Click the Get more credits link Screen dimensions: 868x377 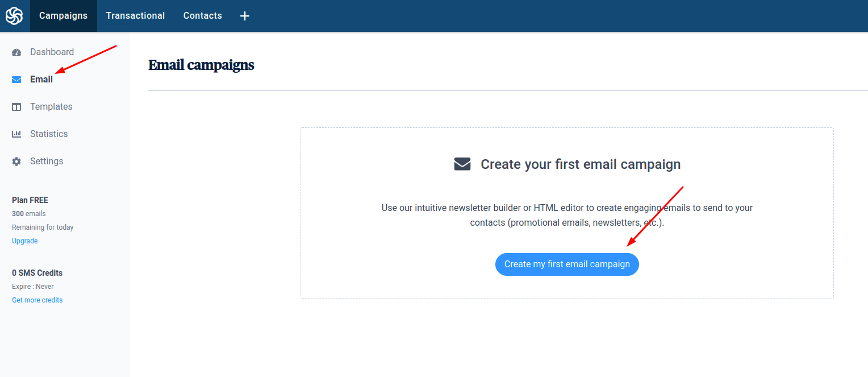click(x=37, y=300)
